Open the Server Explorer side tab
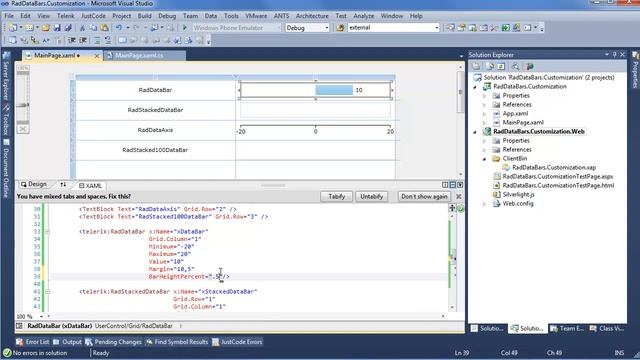The image size is (640, 360). (6, 77)
